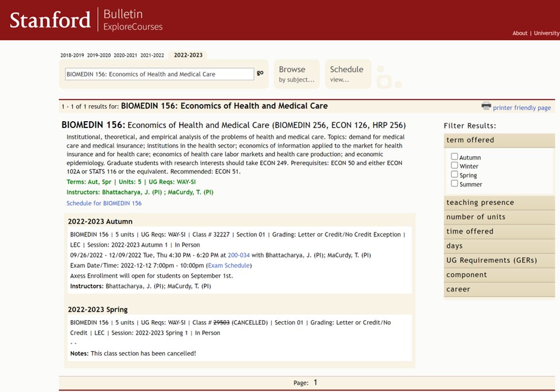
Task: Expand the number of units filter
Action: (499, 217)
